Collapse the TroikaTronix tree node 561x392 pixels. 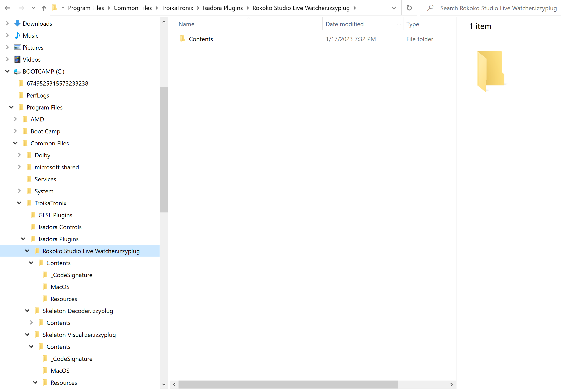(19, 203)
